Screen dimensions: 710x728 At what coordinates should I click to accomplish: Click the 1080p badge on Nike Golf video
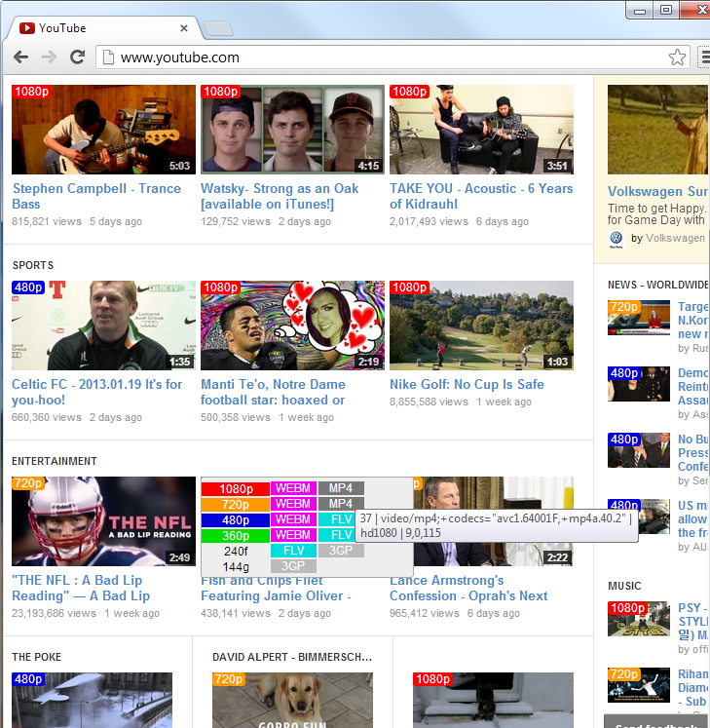(409, 287)
